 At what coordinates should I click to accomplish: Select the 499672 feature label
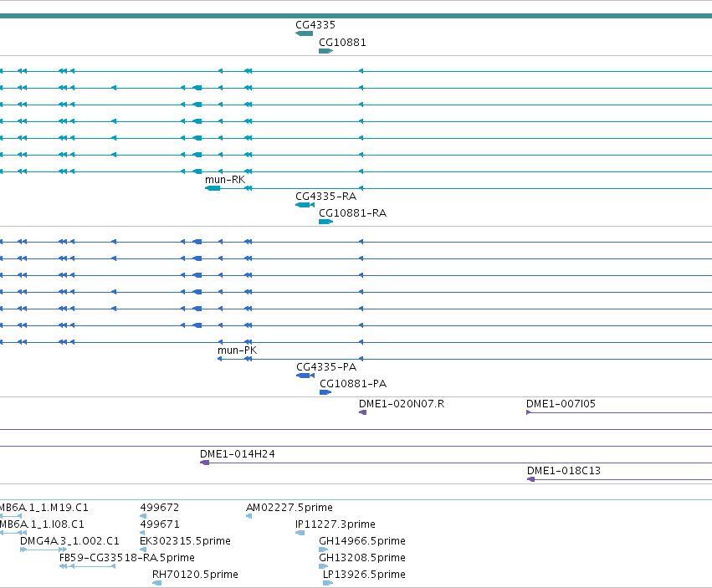tap(159, 508)
